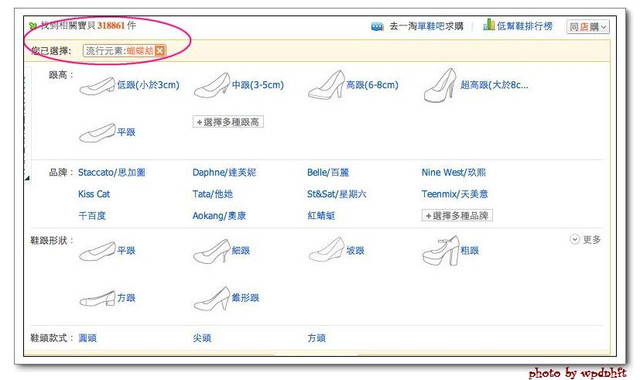The image size is (640, 380).
Task: Select 粗跟 heel shape text
Action: tap(469, 251)
